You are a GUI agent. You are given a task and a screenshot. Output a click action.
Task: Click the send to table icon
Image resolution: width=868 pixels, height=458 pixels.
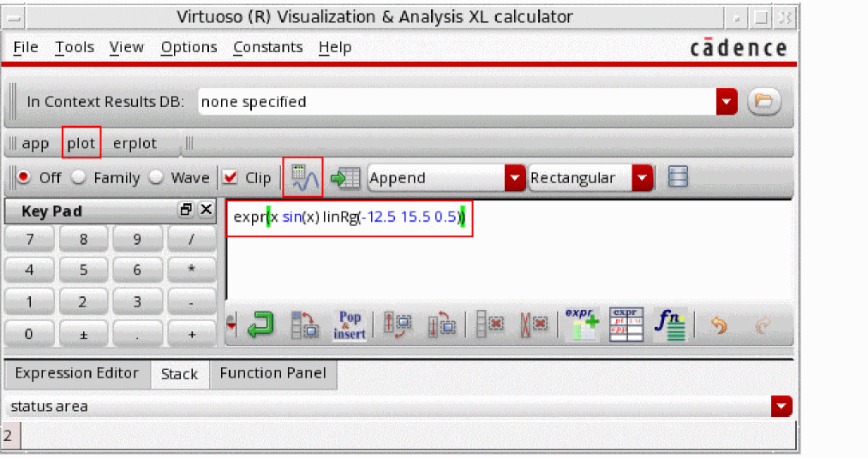(x=345, y=178)
